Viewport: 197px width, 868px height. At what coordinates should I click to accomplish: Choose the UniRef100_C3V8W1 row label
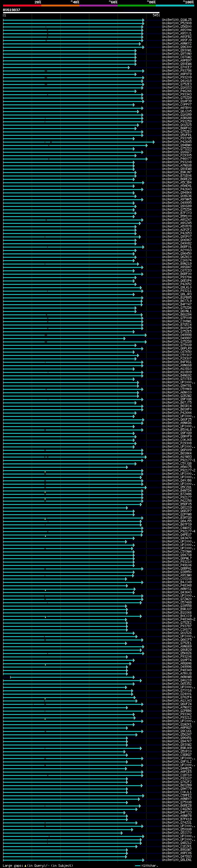(x=177, y=321)
